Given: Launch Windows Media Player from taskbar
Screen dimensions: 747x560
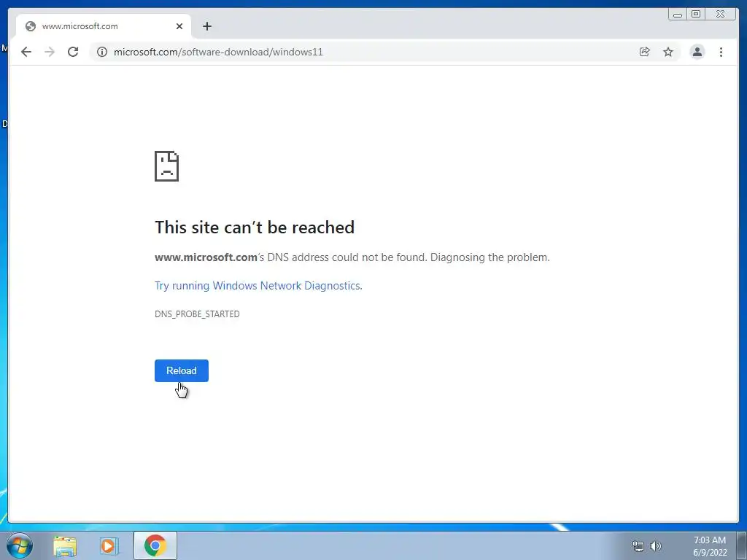Looking at the screenshot, I should 109,546.
